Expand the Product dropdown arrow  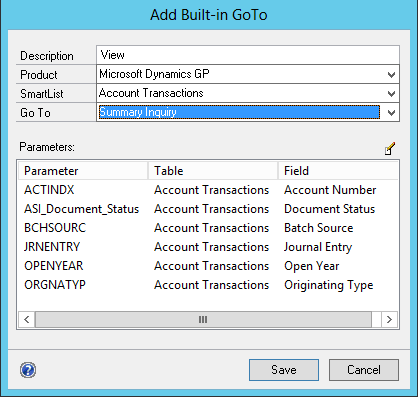[x=391, y=74]
